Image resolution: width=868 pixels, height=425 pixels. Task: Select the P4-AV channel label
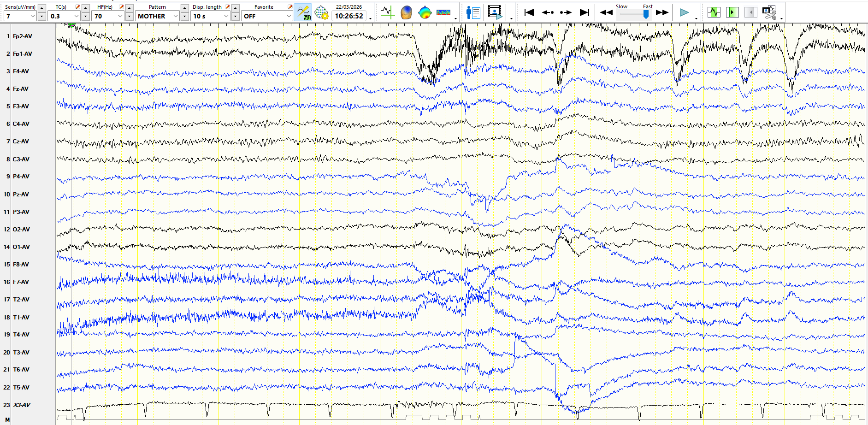click(21, 177)
